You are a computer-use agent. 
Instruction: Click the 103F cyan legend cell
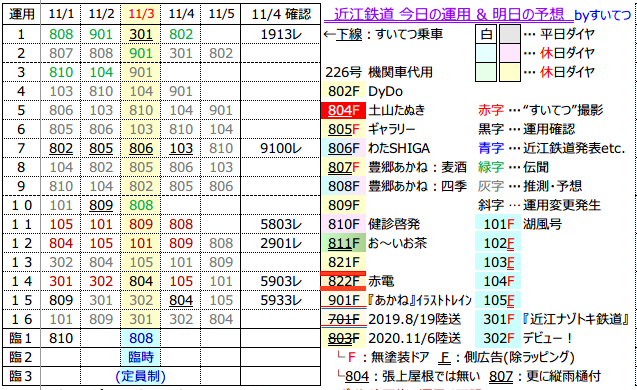click(498, 262)
